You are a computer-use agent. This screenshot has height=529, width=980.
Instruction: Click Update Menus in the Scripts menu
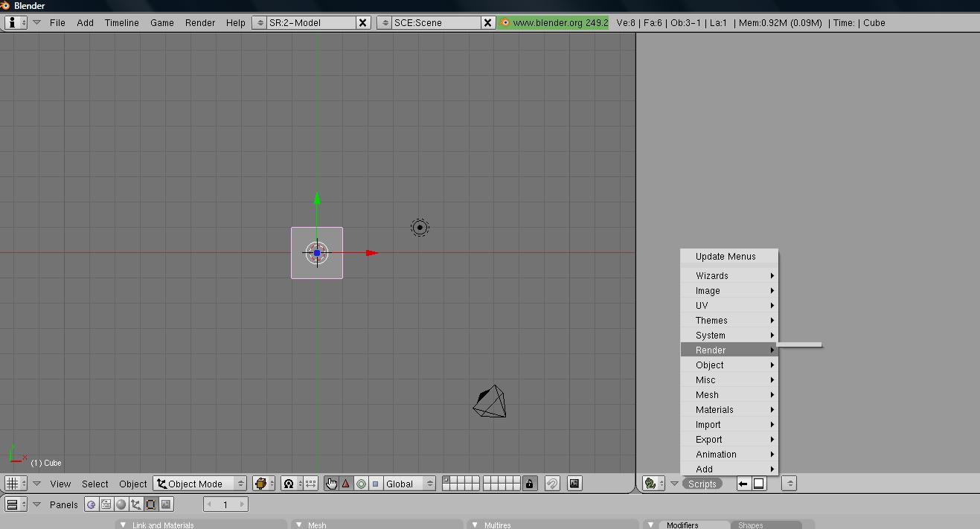[x=726, y=257]
